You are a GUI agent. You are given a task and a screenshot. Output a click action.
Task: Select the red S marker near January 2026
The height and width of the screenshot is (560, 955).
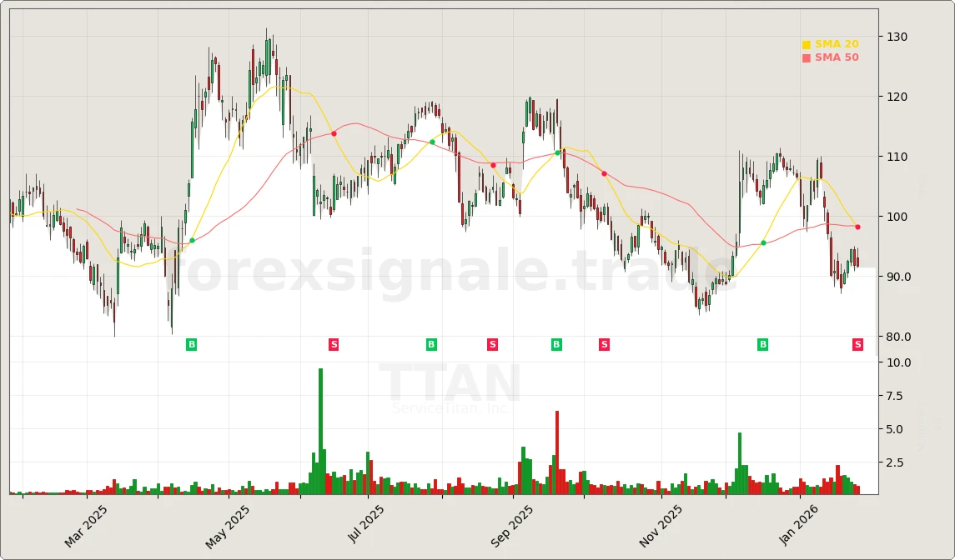pos(857,344)
